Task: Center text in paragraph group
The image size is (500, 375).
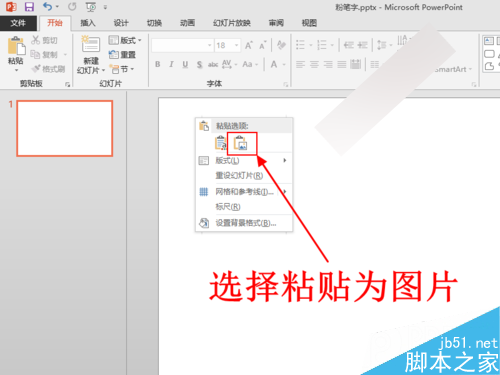Action: (x=314, y=64)
